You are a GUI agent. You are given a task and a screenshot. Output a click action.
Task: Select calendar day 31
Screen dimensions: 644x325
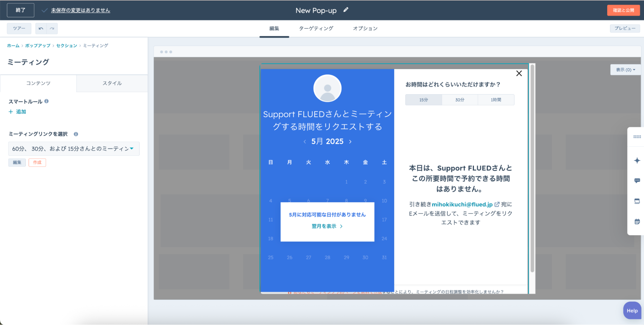click(x=384, y=257)
